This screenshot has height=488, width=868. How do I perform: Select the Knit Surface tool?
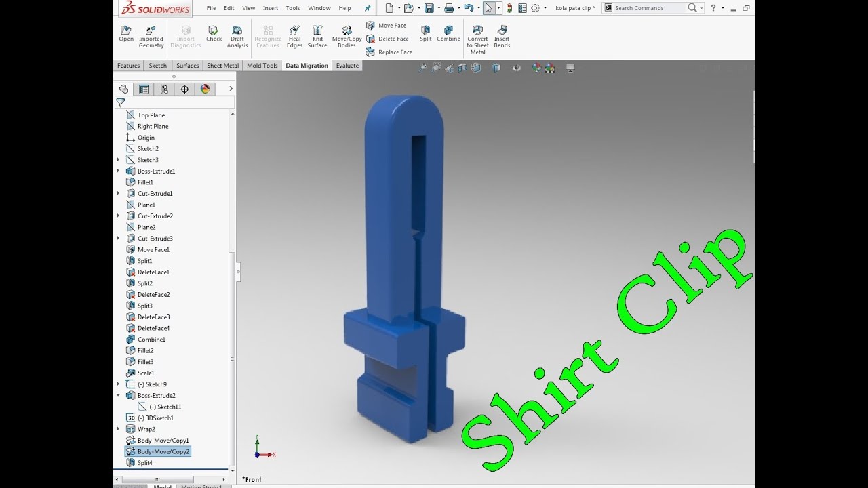317,37
